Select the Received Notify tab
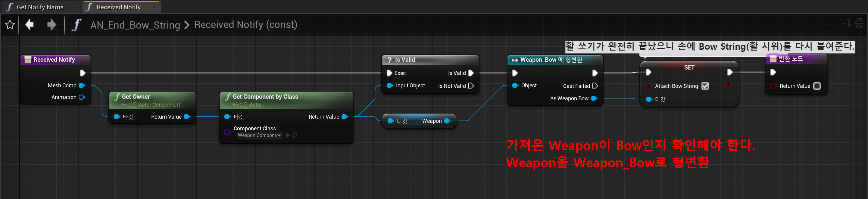The image size is (868, 199). (118, 7)
